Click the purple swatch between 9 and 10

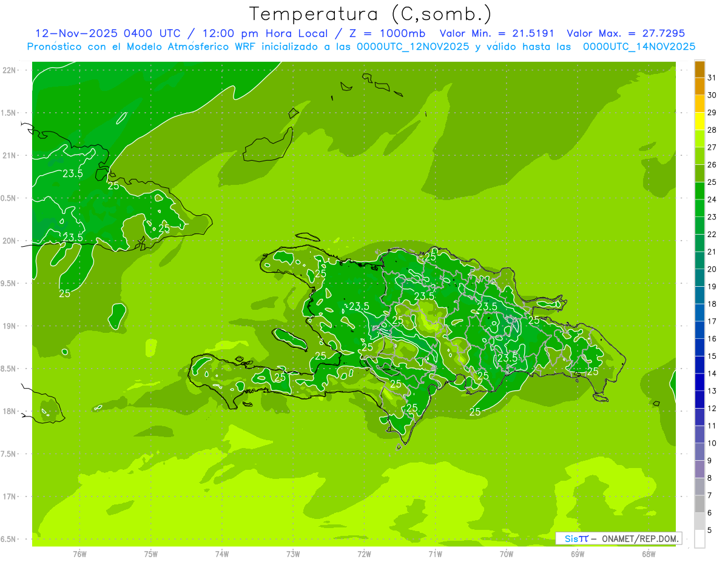point(699,452)
